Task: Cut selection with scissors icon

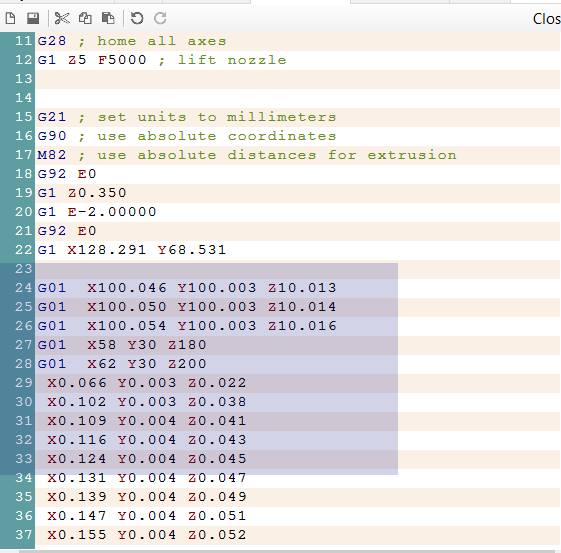Action: click(62, 18)
